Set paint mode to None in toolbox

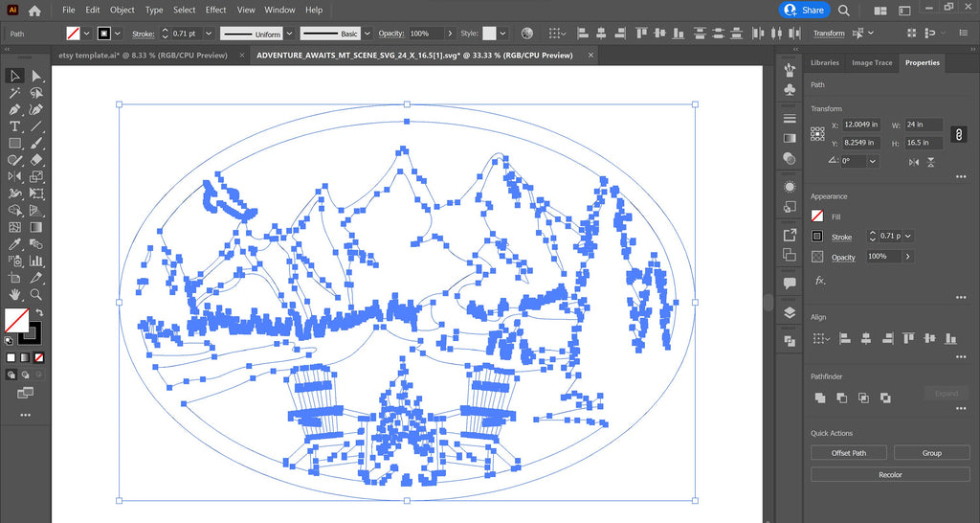(x=38, y=358)
